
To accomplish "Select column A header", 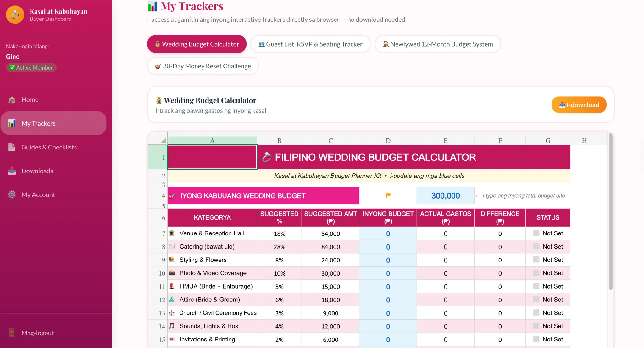I will click(212, 141).
